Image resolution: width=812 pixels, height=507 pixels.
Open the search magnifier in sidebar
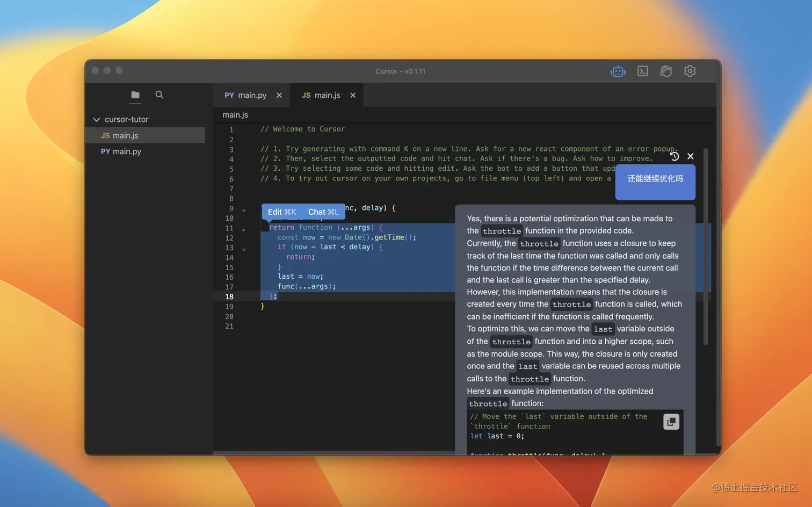[x=160, y=95]
